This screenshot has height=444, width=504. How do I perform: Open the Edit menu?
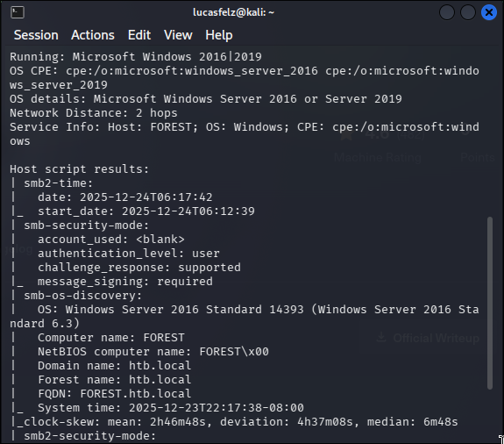click(x=139, y=35)
